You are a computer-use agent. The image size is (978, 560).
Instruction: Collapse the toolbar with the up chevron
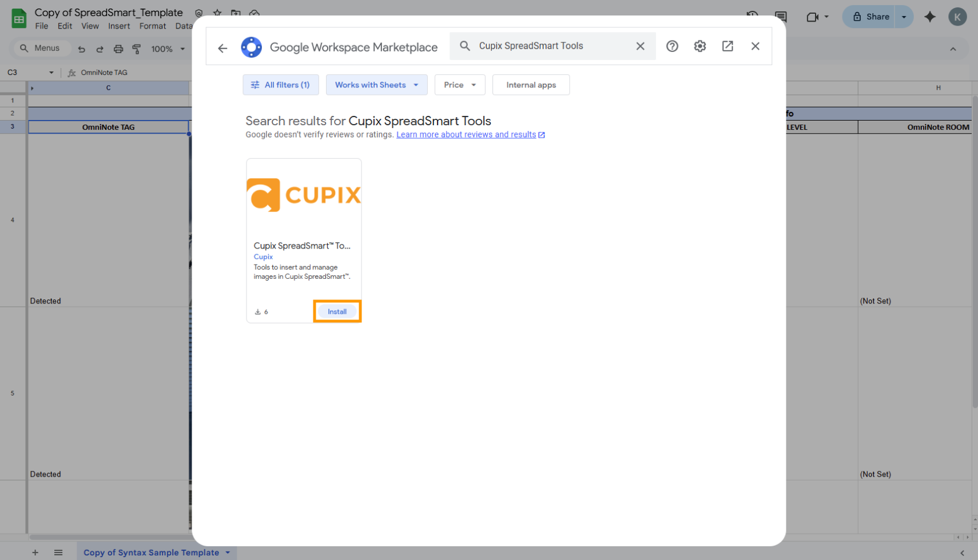click(x=953, y=49)
